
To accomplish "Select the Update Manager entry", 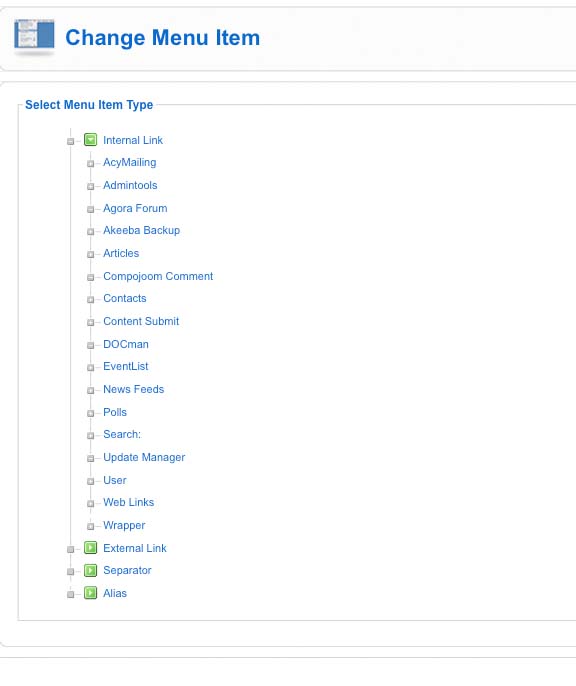I will [144, 457].
